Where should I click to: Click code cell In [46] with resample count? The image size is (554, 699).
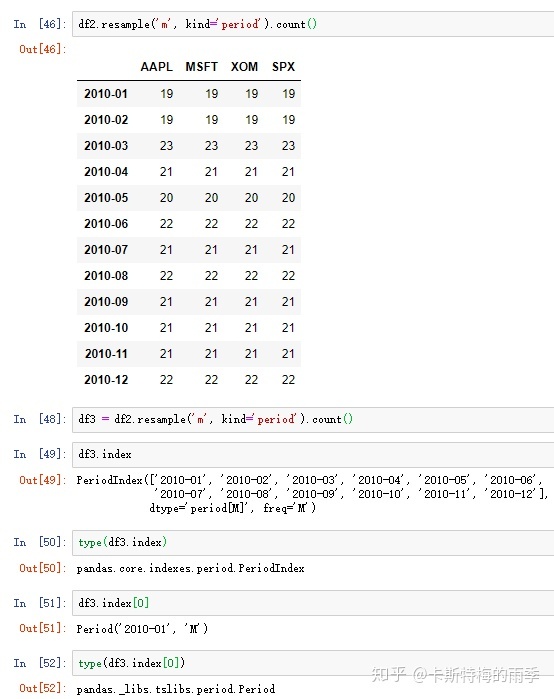click(313, 24)
